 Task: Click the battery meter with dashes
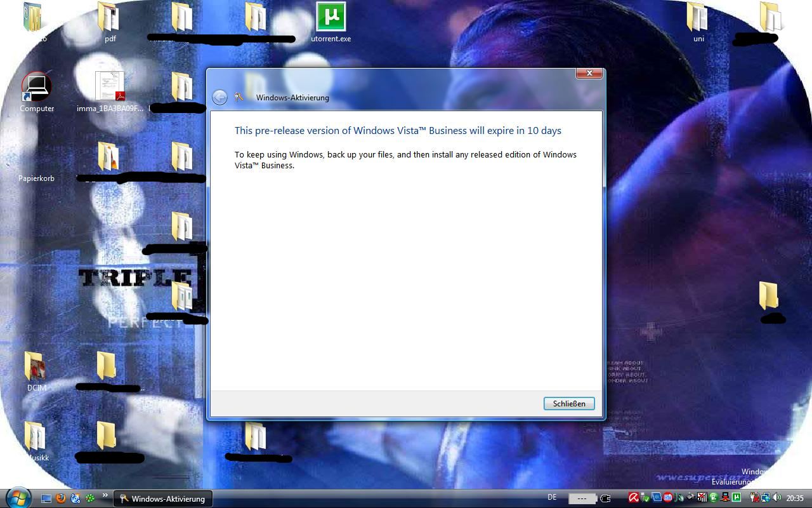583,498
